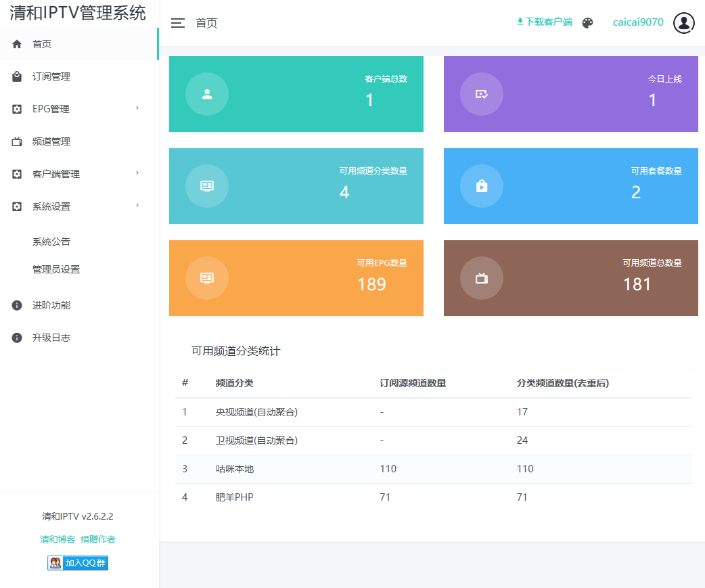
Task: Select 管理员设置 submenu item
Action: pos(56,269)
